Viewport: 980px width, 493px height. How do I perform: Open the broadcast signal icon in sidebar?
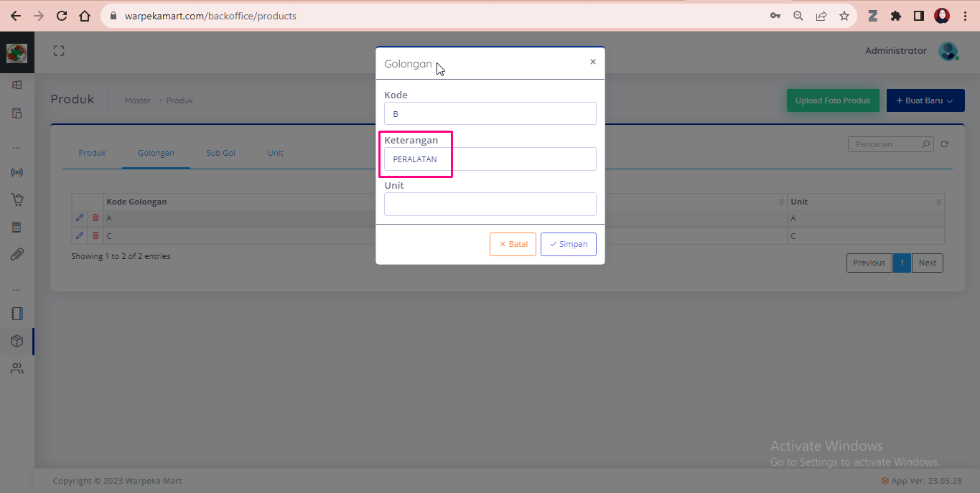(17, 172)
